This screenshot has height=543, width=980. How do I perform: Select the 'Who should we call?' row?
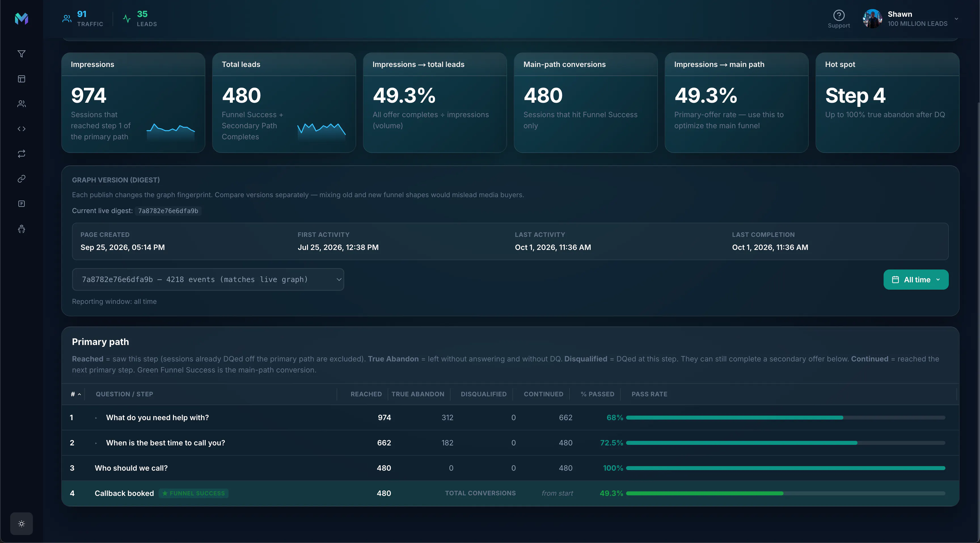click(510, 468)
